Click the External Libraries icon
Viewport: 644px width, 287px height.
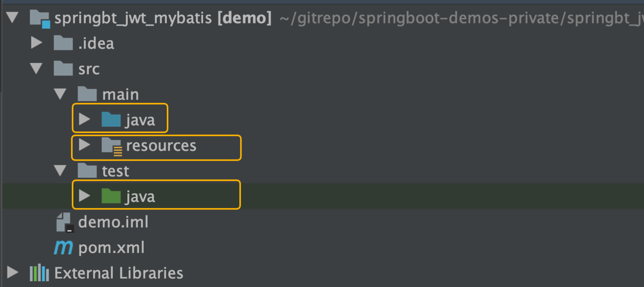(39, 273)
